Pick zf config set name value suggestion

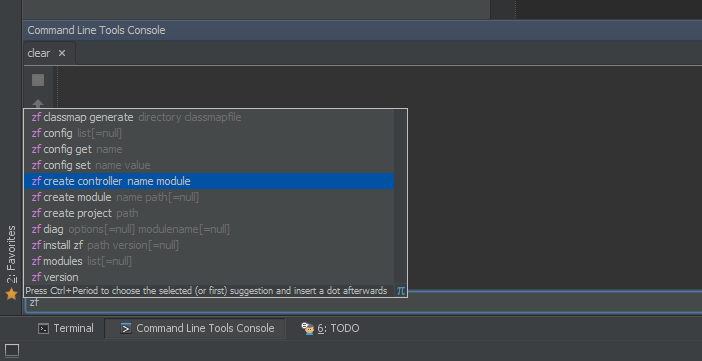[x=209, y=165]
